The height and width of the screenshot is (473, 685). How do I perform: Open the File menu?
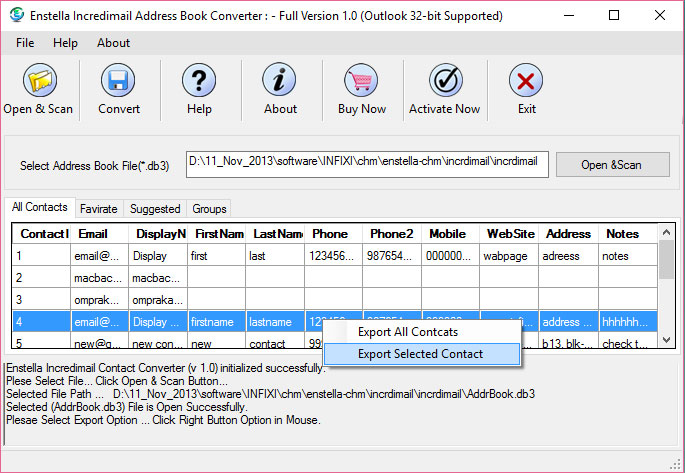tap(25, 43)
